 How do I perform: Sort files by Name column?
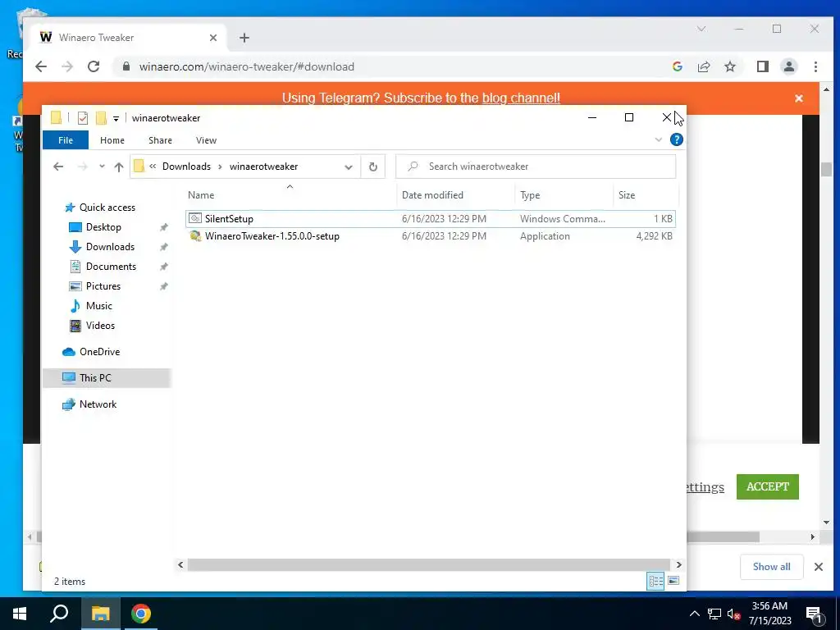(290, 195)
